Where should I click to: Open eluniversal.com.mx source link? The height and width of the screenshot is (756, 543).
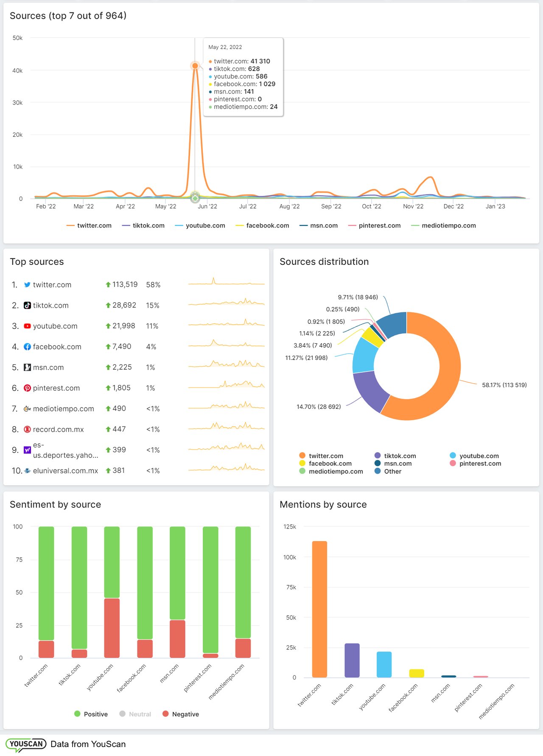(65, 471)
